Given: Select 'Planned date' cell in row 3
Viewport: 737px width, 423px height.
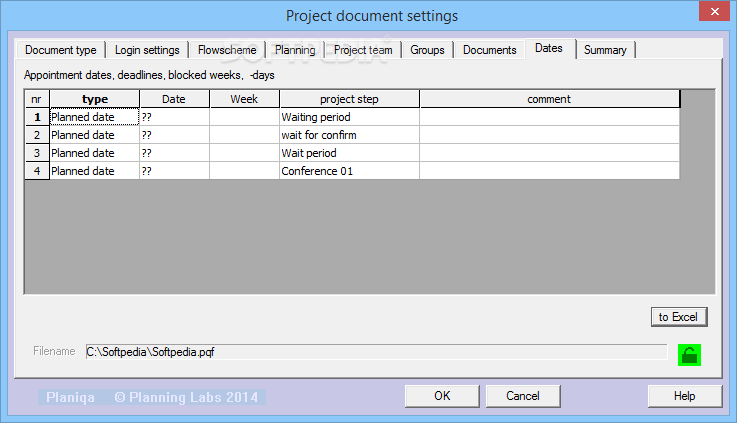Looking at the screenshot, I should click(94, 153).
